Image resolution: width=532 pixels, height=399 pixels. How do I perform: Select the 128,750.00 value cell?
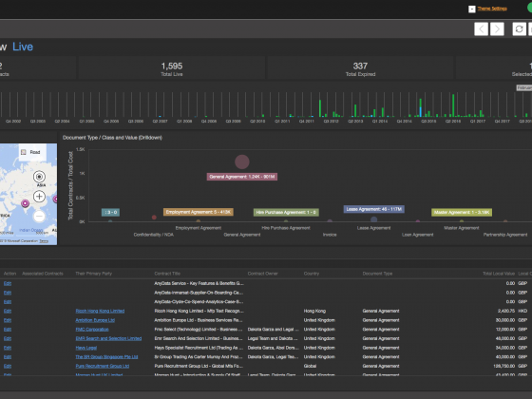[504, 366]
